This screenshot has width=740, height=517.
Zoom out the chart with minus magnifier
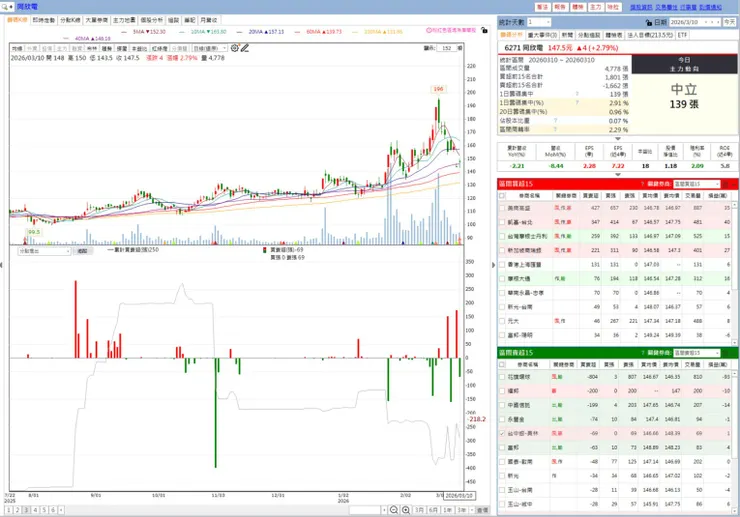pos(394,510)
